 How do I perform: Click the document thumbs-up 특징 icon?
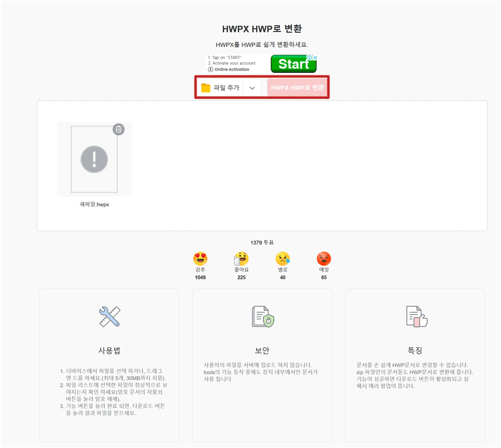point(417,316)
